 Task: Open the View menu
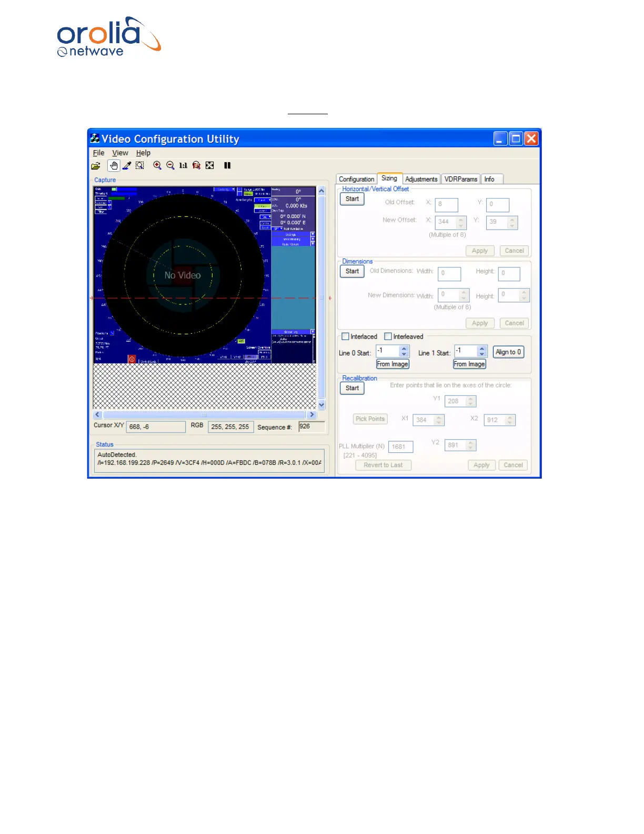point(120,153)
